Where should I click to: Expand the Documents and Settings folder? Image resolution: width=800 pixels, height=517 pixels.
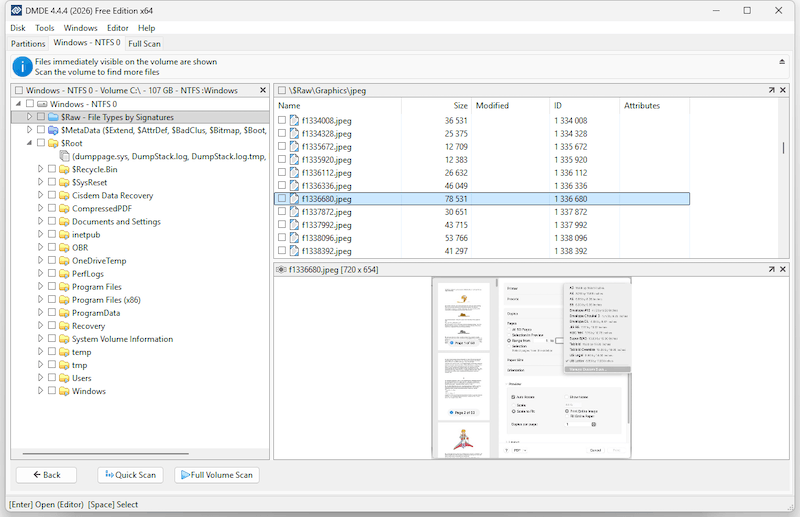coord(40,221)
